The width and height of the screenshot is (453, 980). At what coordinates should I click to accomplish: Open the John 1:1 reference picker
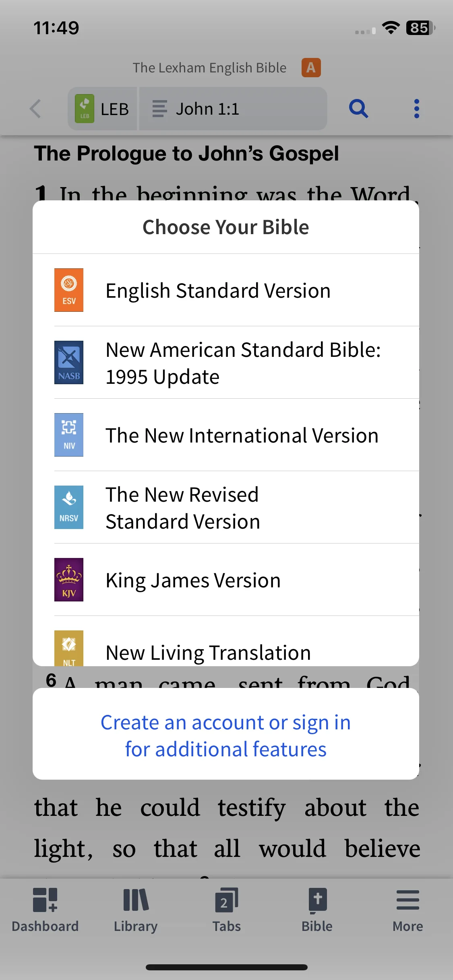click(233, 109)
